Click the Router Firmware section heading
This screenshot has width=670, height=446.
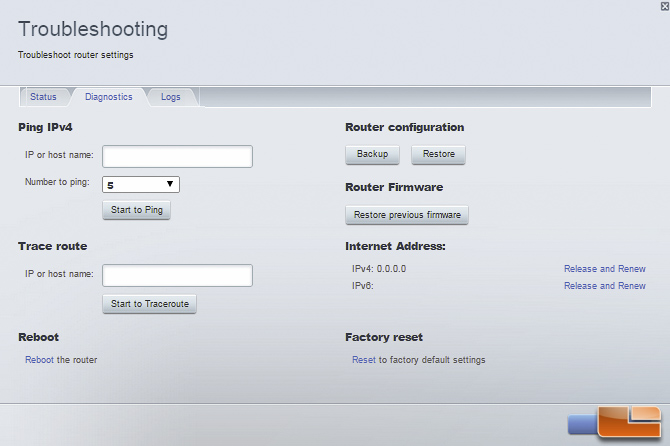394,187
